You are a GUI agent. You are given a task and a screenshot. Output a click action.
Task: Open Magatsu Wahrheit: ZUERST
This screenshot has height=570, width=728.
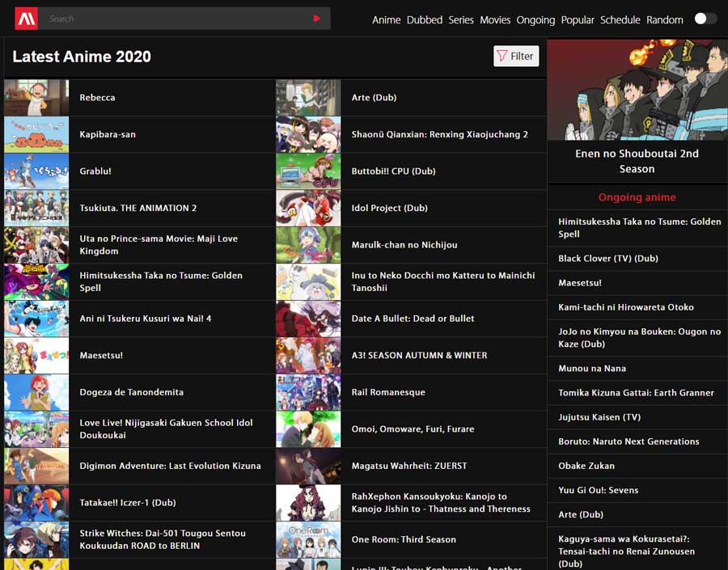coord(409,466)
